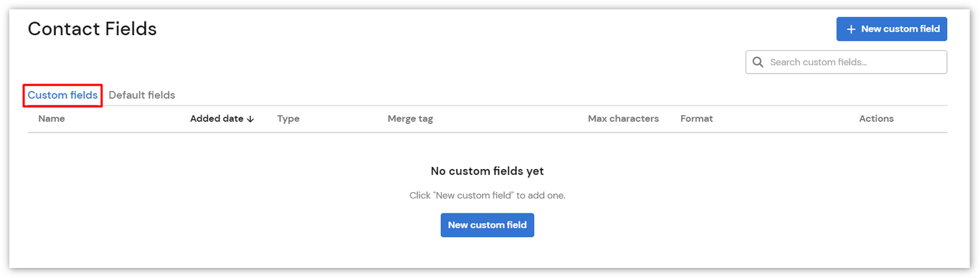Click the Search custom fields placeholder text
The width and height of the screenshot is (980, 278).
[x=818, y=62]
